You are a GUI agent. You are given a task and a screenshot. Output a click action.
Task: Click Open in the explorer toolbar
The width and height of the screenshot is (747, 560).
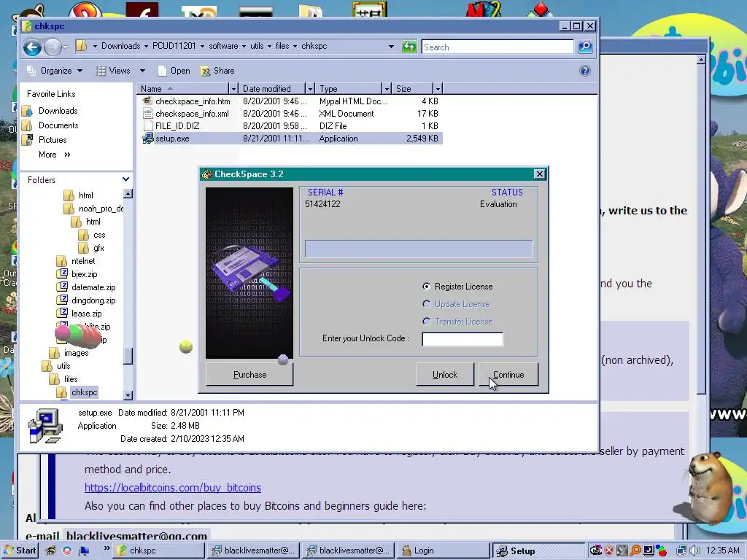[174, 71]
